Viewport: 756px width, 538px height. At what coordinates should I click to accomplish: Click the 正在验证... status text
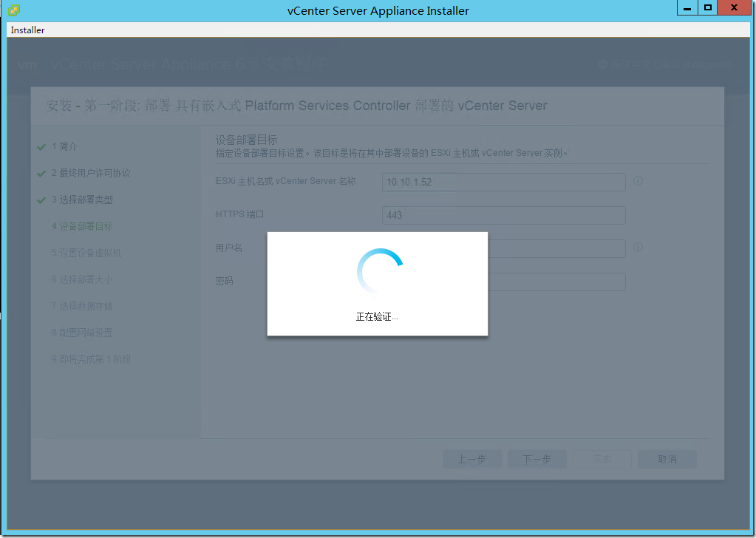pyautogui.click(x=377, y=317)
